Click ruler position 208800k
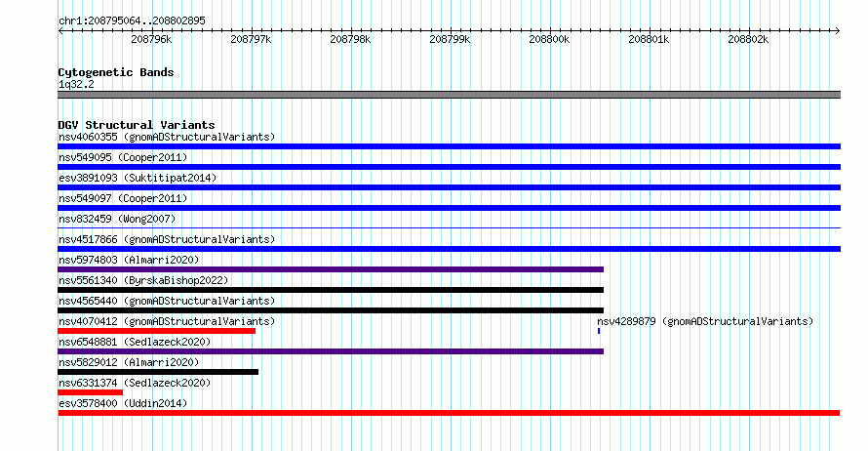The image size is (868, 451). pos(549,39)
